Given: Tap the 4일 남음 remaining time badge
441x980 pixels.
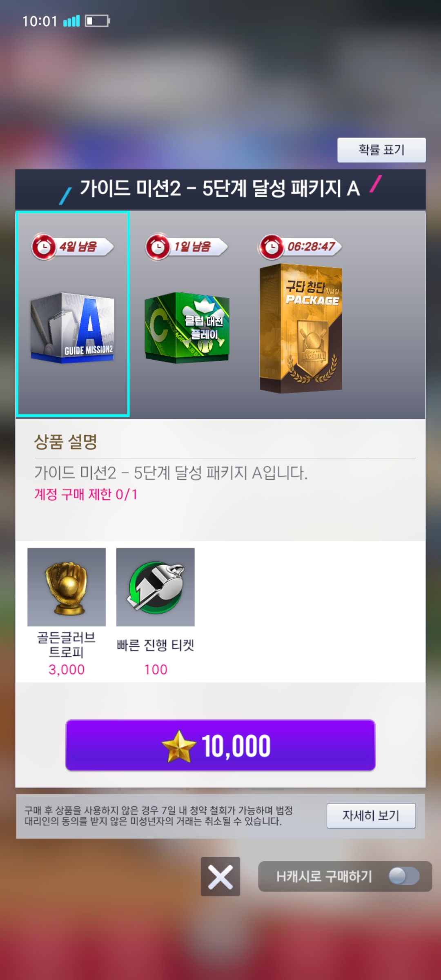Looking at the screenshot, I should pos(73,247).
